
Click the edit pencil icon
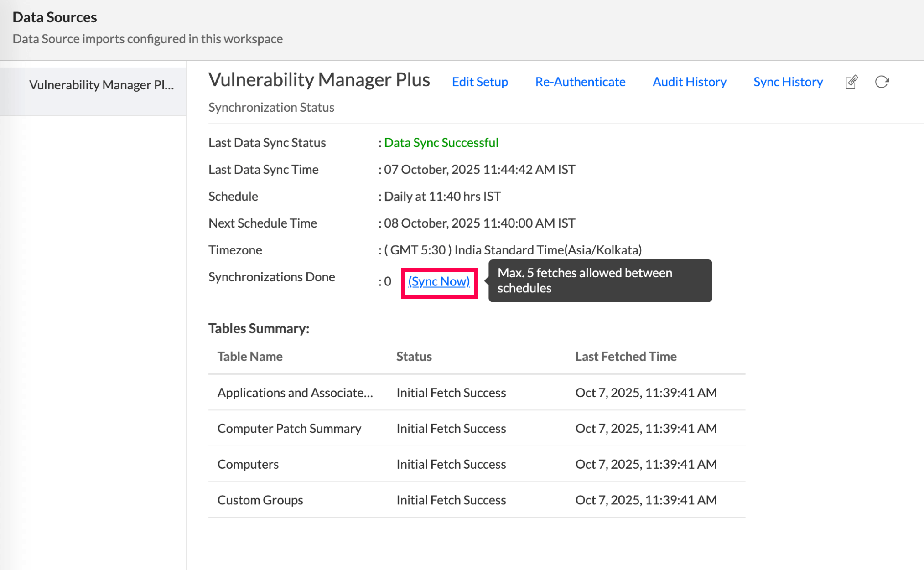click(851, 82)
